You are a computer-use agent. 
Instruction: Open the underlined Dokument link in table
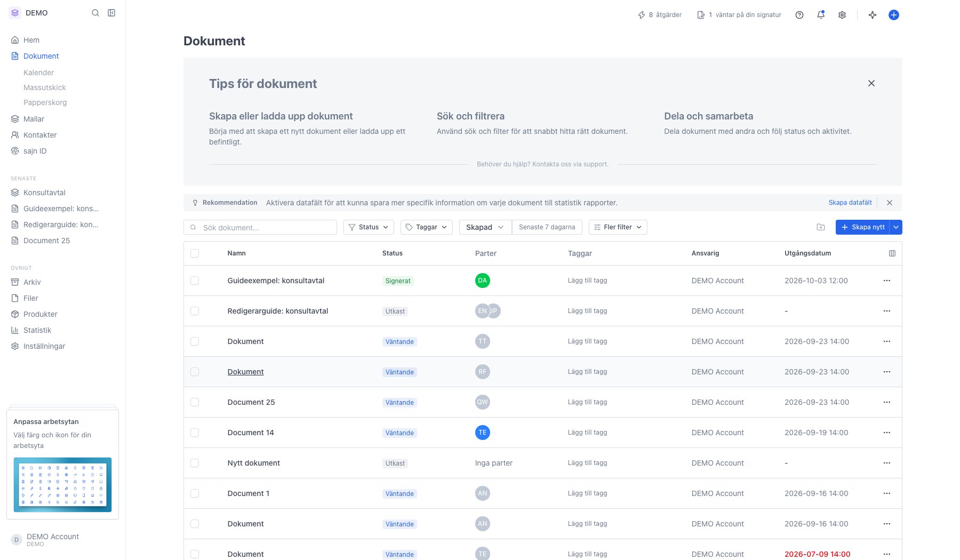tap(245, 372)
